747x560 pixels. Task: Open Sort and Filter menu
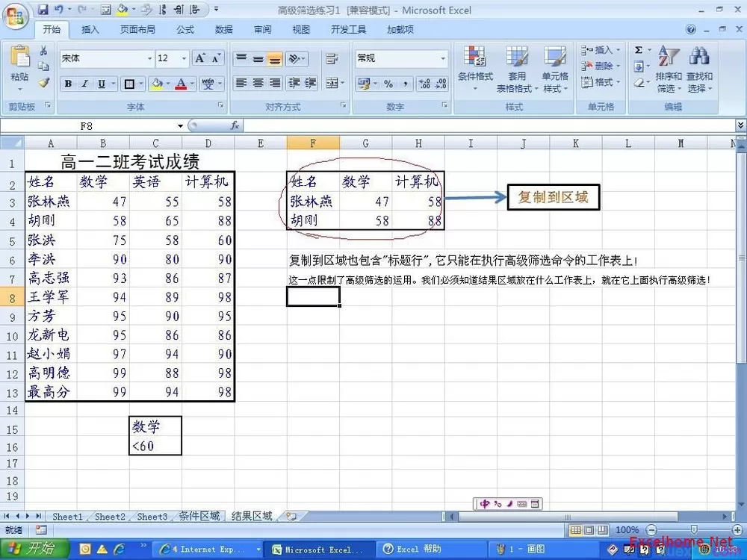669,69
